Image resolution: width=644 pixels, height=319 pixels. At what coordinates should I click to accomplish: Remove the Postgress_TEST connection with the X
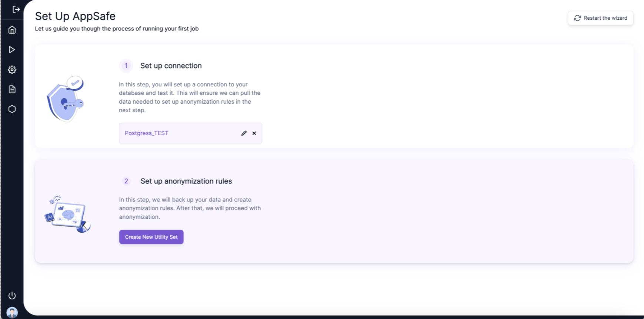pyautogui.click(x=254, y=133)
